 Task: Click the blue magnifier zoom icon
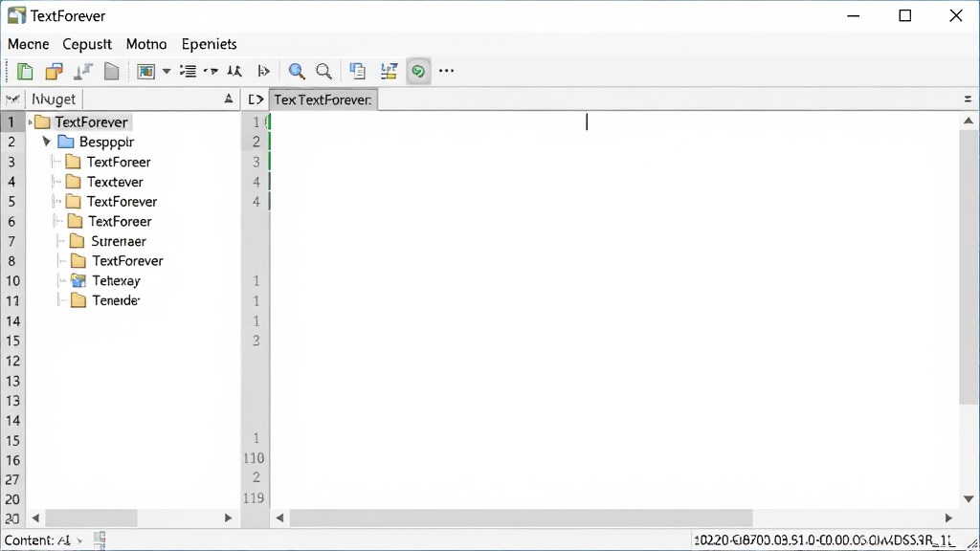[x=297, y=71]
